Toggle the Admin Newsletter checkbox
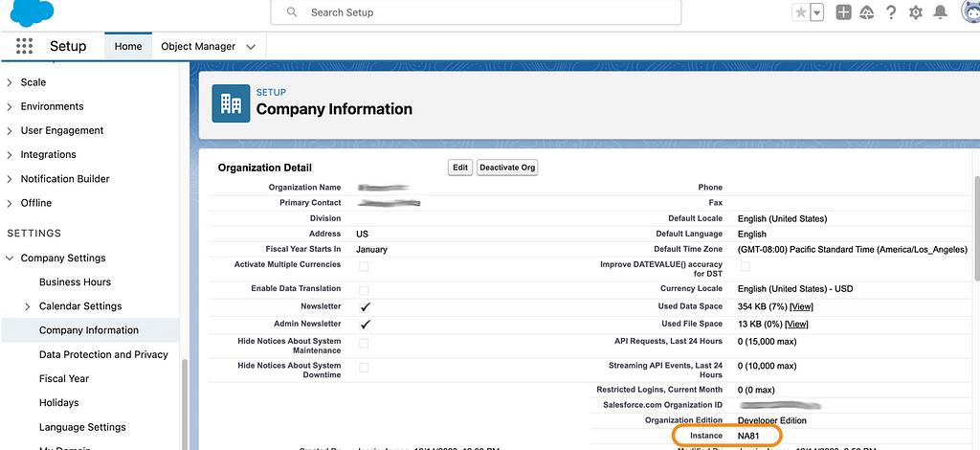Image resolution: width=980 pixels, height=450 pixels. click(364, 326)
